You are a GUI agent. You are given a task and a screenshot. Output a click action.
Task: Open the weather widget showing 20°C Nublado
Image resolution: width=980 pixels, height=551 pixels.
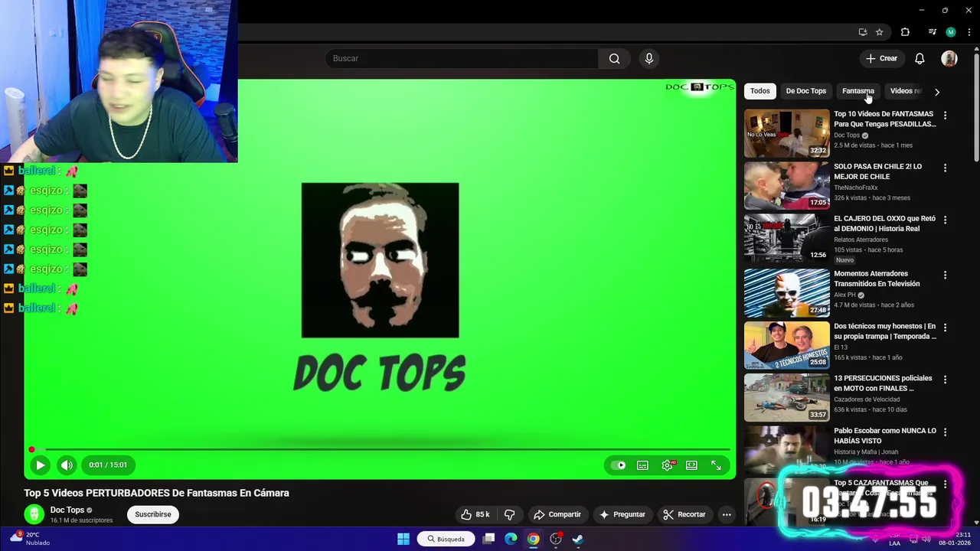pos(28,539)
